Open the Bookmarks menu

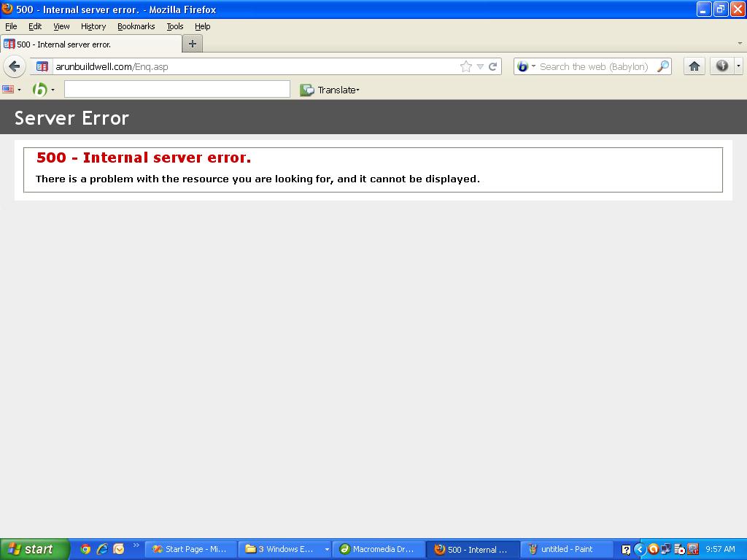point(136,26)
